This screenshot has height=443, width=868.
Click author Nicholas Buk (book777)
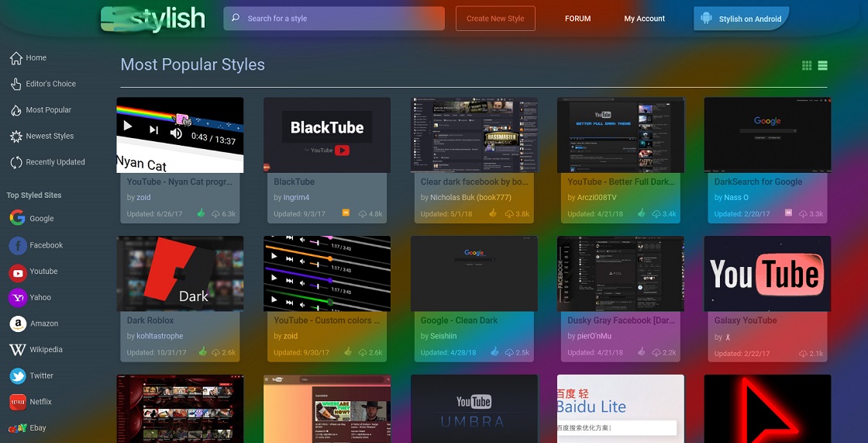[x=471, y=197]
